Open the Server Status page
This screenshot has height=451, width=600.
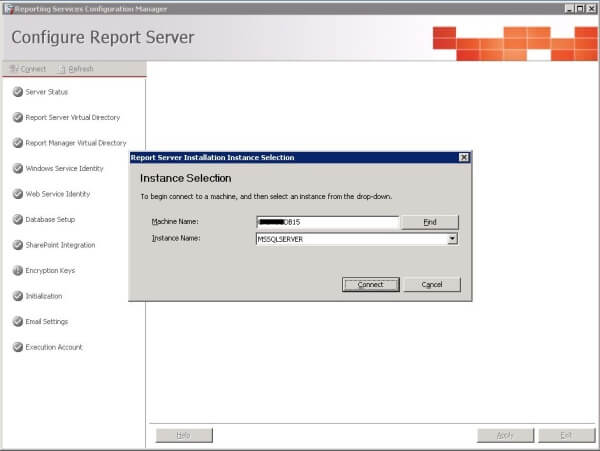point(47,92)
